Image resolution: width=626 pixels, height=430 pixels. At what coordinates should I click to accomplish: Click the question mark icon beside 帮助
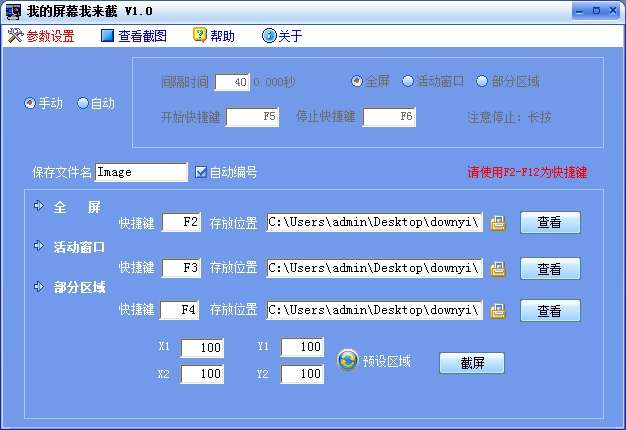point(200,35)
